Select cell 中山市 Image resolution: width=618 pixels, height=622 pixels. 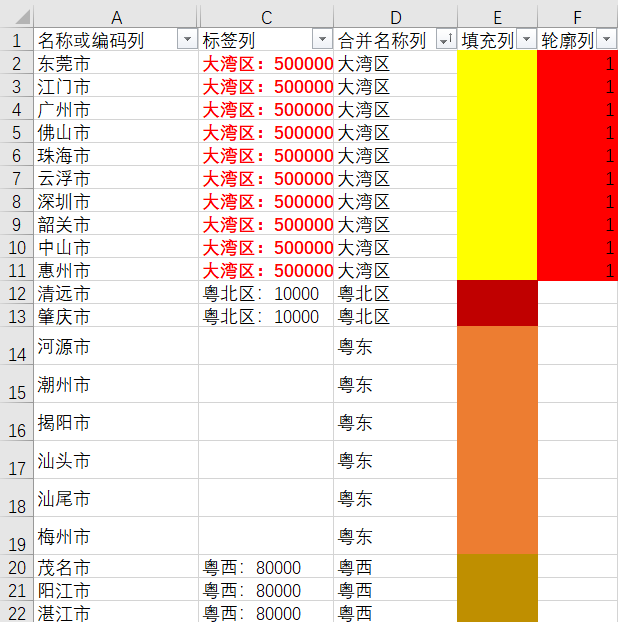click(116, 247)
